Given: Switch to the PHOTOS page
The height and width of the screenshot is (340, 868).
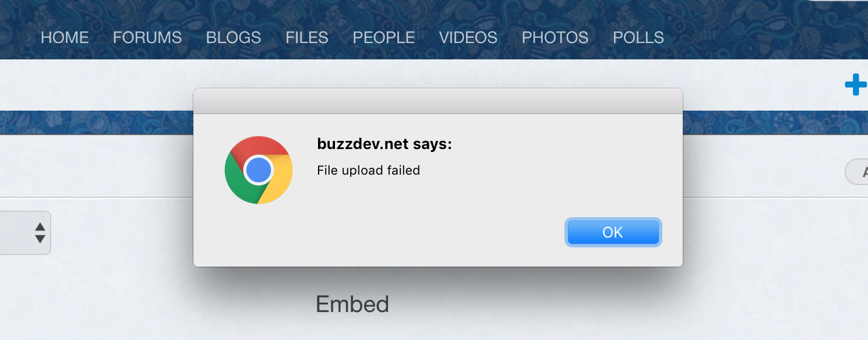Looking at the screenshot, I should 555,38.
